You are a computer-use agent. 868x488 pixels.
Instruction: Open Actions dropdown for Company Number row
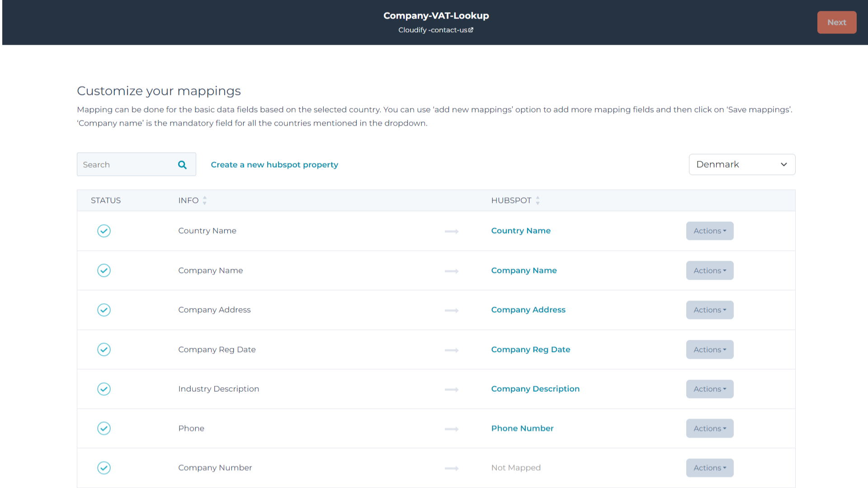(x=709, y=468)
